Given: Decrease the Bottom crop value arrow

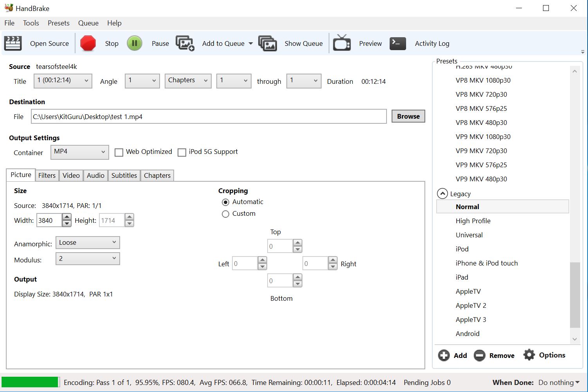Looking at the screenshot, I should point(298,284).
